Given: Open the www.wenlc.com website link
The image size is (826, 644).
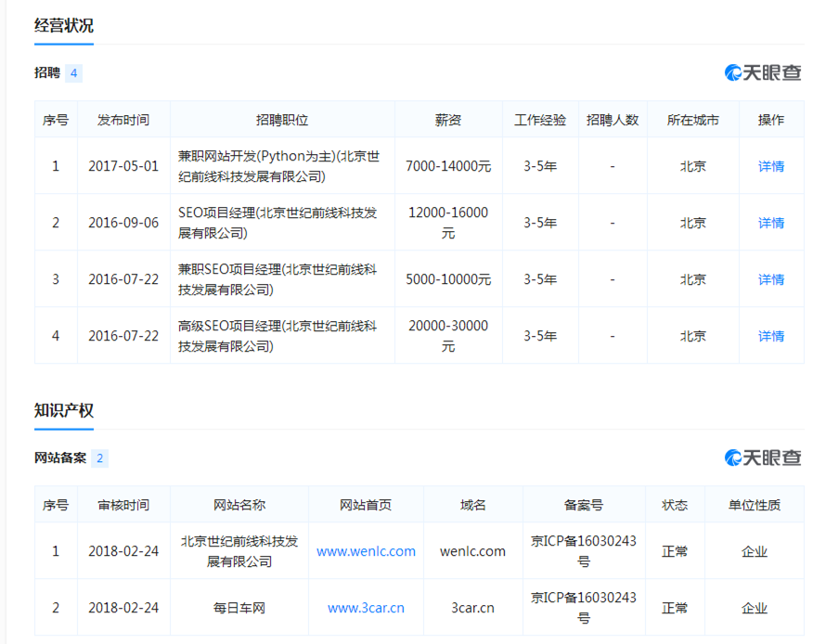Looking at the screenshot, I should 366,551.
